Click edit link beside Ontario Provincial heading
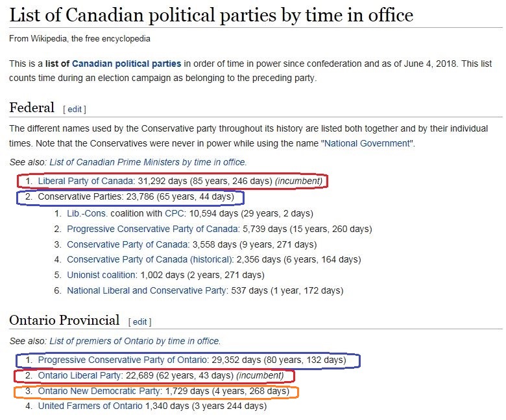The image size is (506, 420). (x=139, y=321)
